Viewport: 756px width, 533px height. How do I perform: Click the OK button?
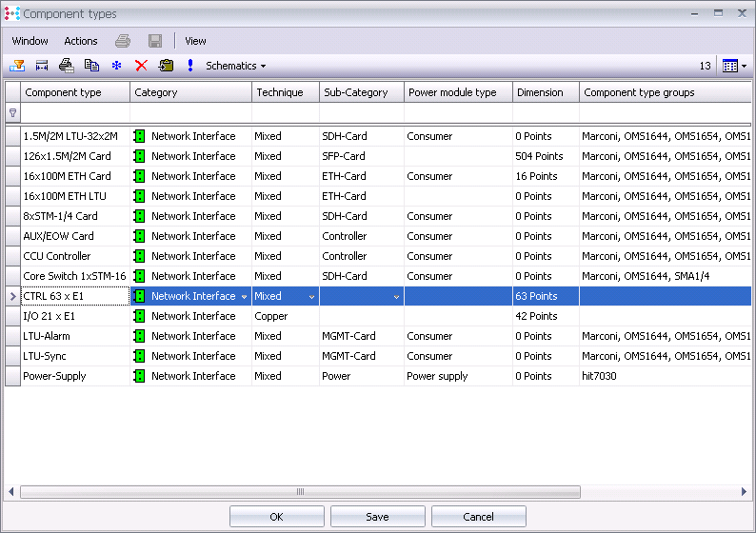coord(277,517)
